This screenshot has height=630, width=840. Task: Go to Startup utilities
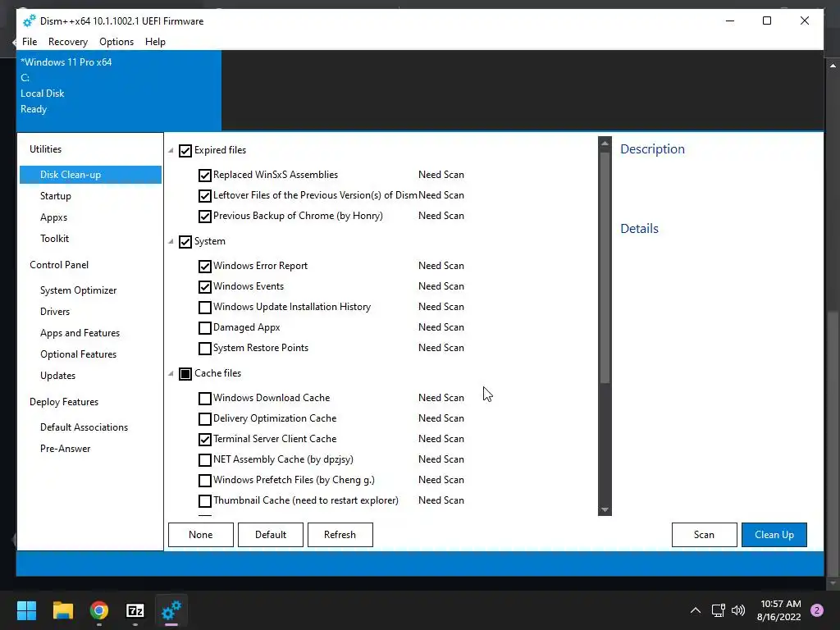(x=56, y=196)
